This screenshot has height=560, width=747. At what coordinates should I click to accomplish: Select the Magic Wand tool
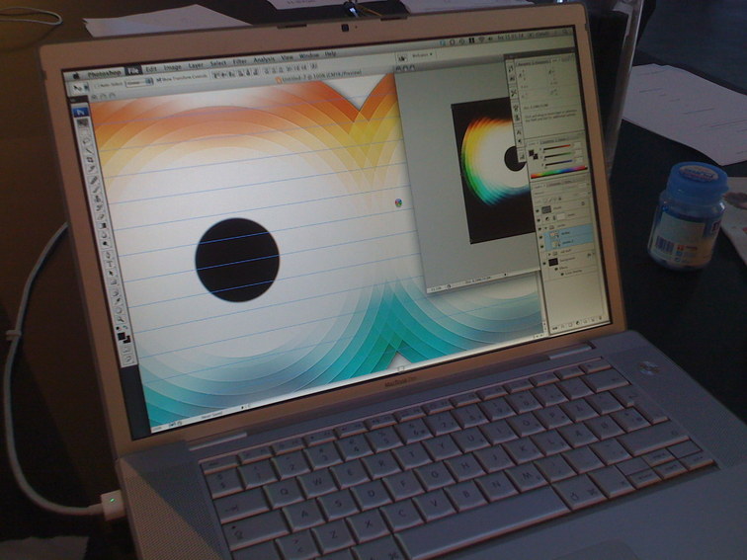(x=88, y=149)
